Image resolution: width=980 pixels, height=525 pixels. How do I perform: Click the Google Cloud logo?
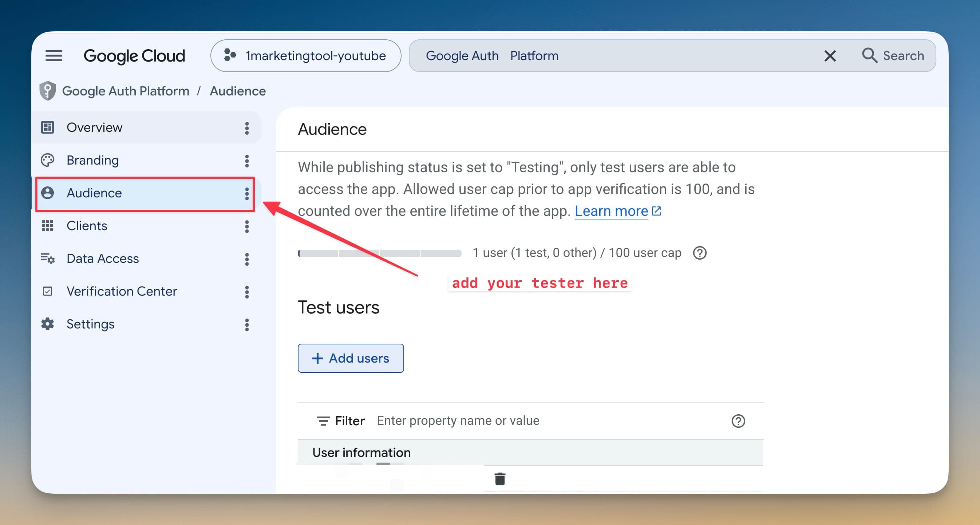[134, 56]
